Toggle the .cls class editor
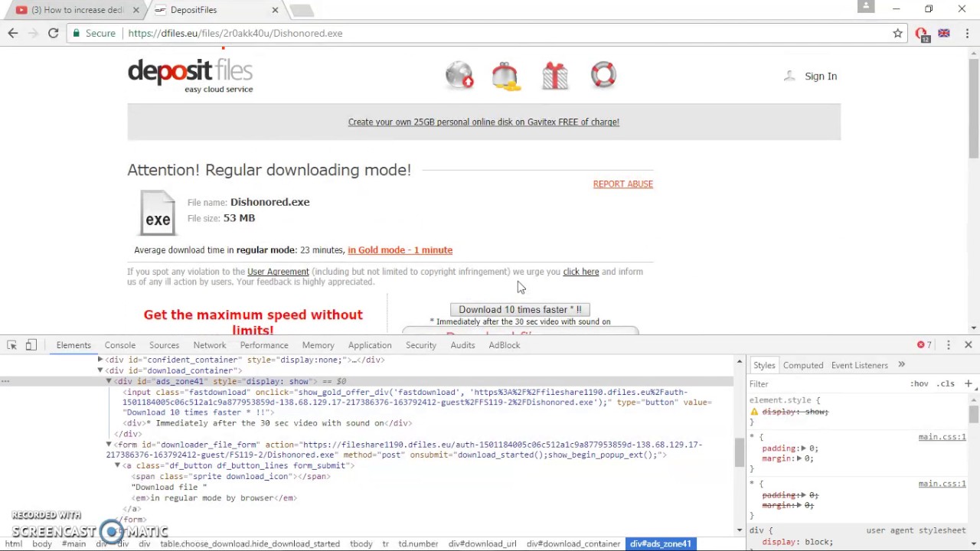980x551 pixels. (x=947, y=383)
